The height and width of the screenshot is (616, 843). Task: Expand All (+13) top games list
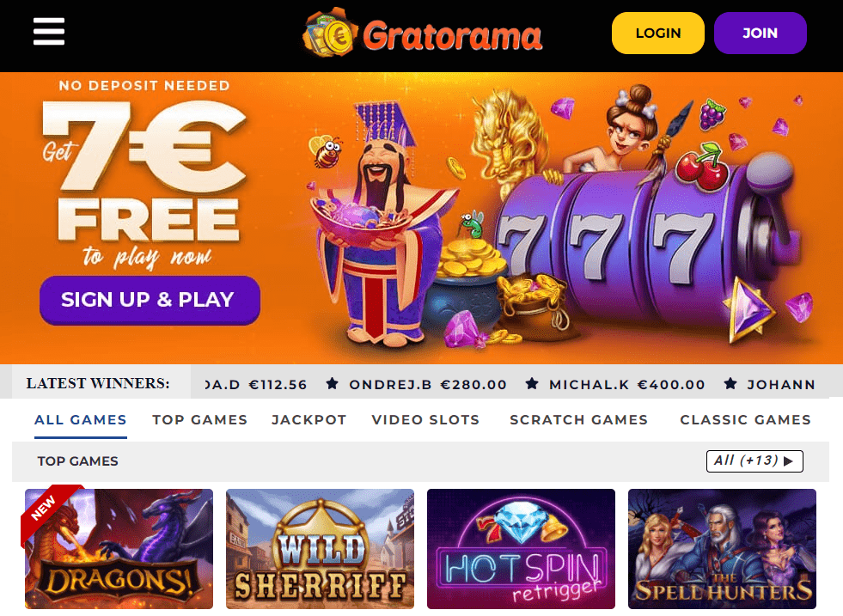[754, 461]
